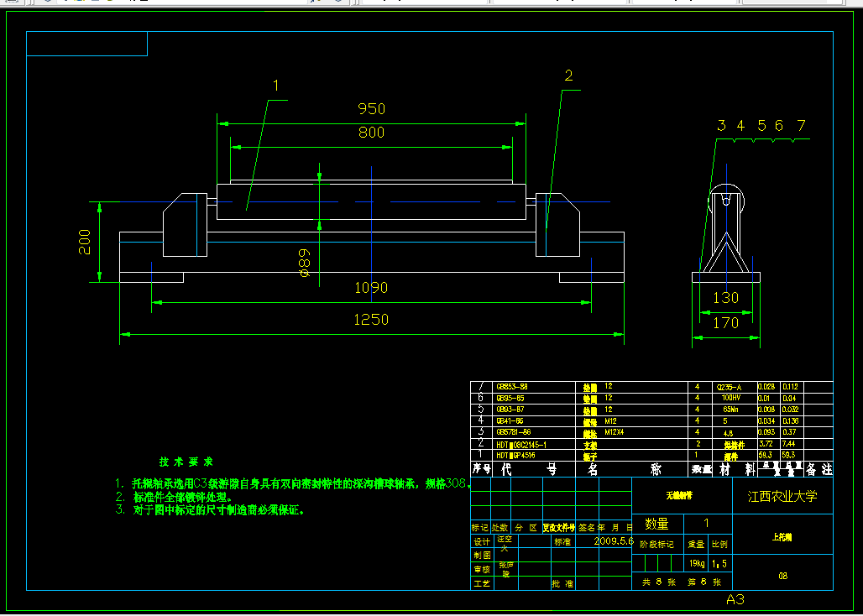The image size is (863, 616).
Task: Select the 审核 label in title block
Action: point(482,569)
